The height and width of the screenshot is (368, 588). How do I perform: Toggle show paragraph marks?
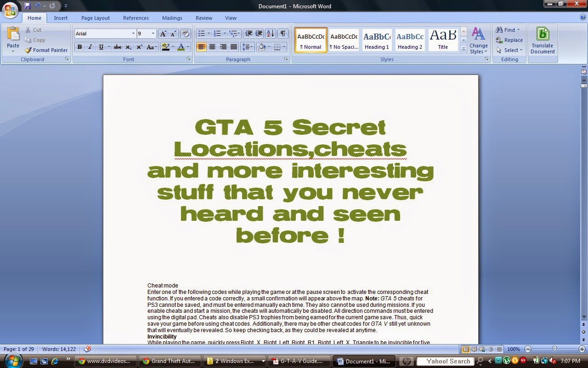coord(283,34)
